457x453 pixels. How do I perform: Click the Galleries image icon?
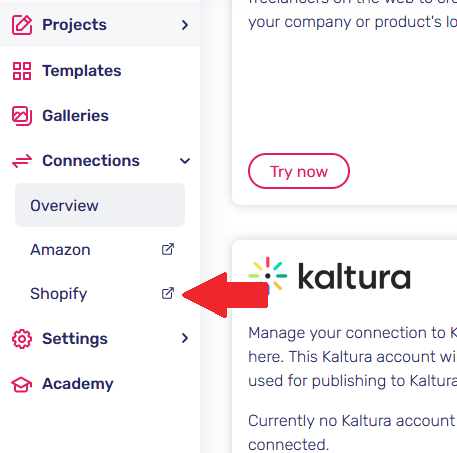coord(22,116)
